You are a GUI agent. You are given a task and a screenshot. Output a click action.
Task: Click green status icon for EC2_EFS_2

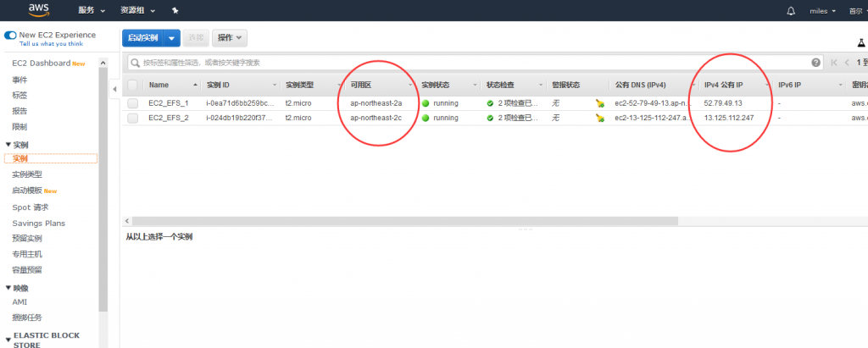[x=426, y=118]
